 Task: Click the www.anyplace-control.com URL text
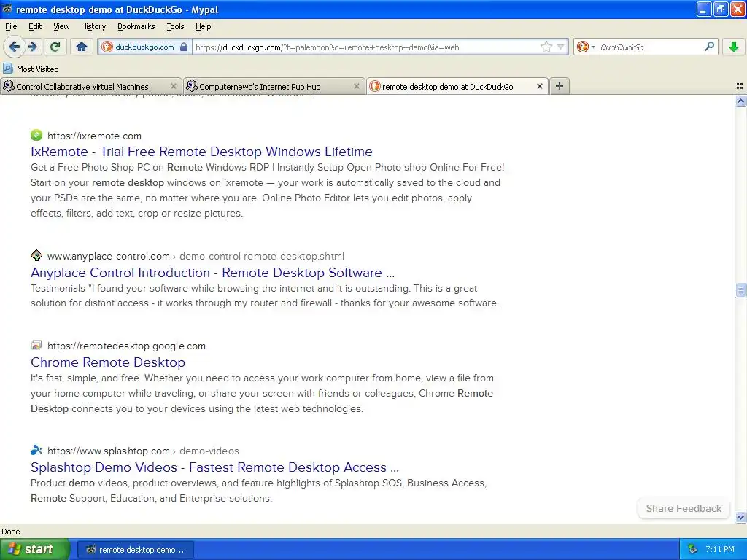tap(109, 256)
